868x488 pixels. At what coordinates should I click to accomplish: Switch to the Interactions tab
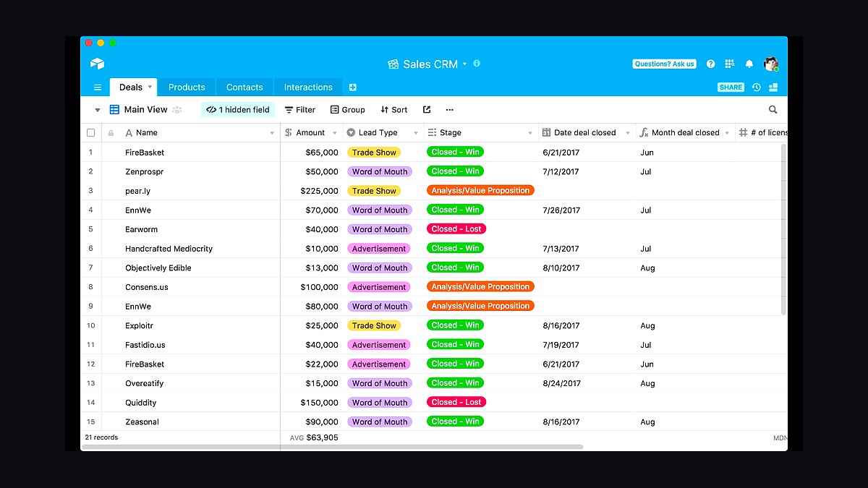308,87
